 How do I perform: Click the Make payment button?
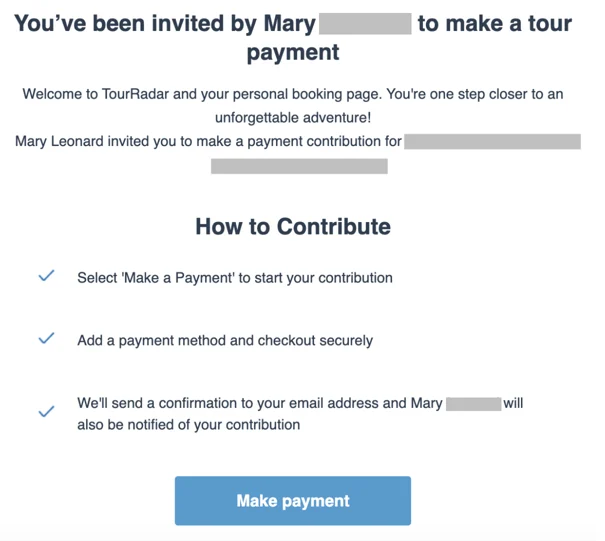292,500
